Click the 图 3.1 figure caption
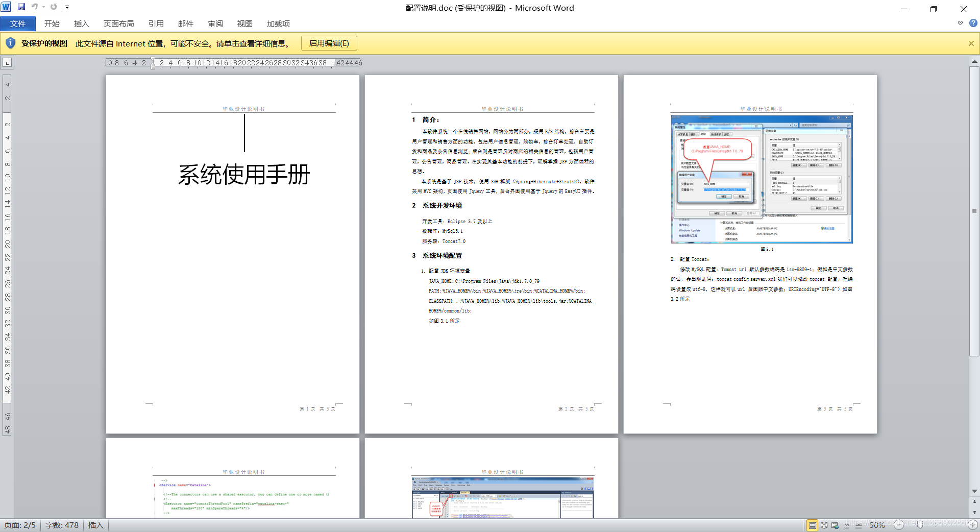 tap(767, 249)
